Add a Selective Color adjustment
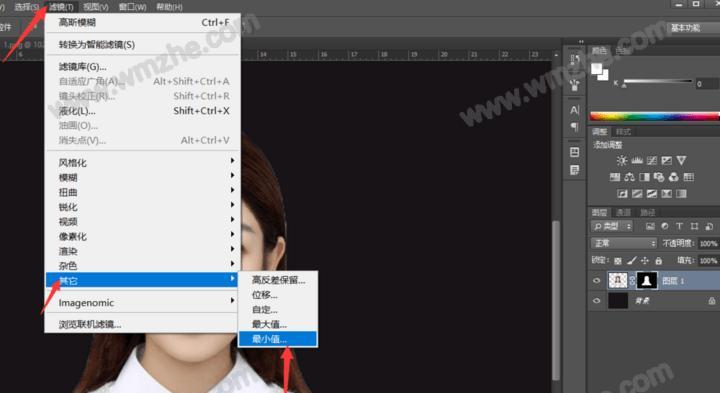The height and width of the screenshot is (393, 720). click(x=666, y=193)
